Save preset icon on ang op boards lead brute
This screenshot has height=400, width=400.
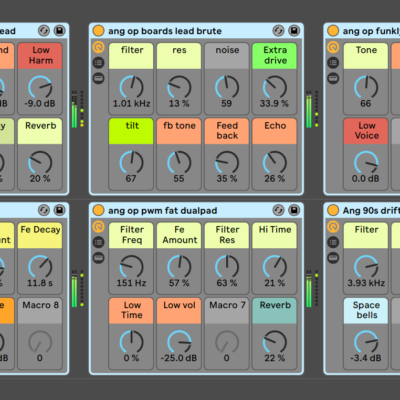pos(294,31)
